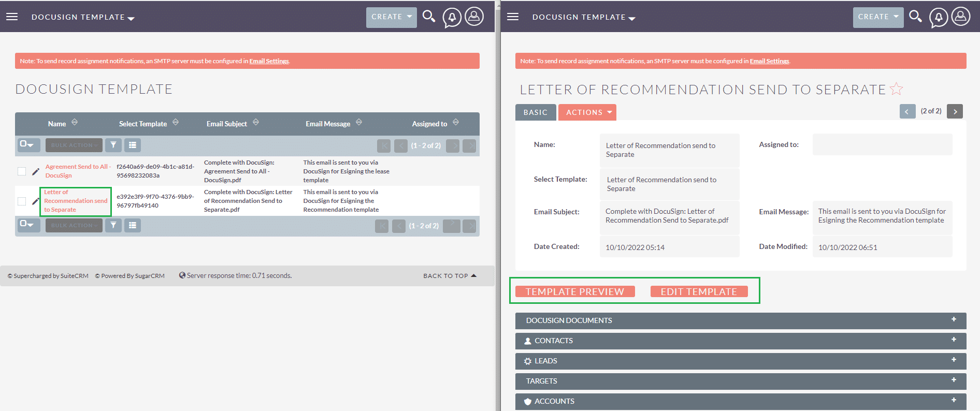The image size is (980, 411).
Task: Open DocuSign Template module dropdown in right window
Action: (584, 17)
